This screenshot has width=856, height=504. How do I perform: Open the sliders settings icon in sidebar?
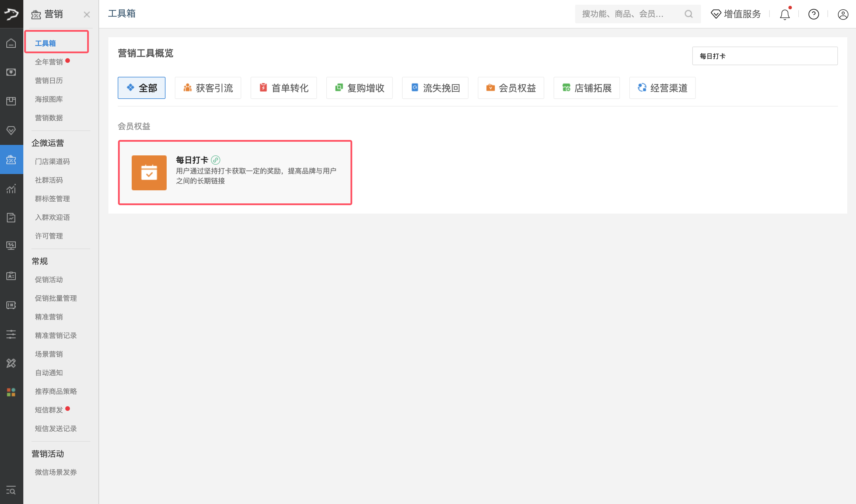(11, 334)
